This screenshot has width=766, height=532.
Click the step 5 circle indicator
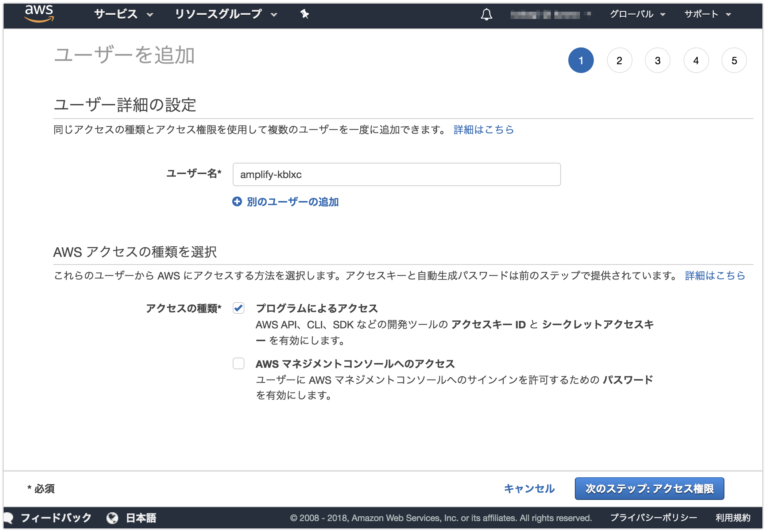pyautogui.click(x=734, y=60)
